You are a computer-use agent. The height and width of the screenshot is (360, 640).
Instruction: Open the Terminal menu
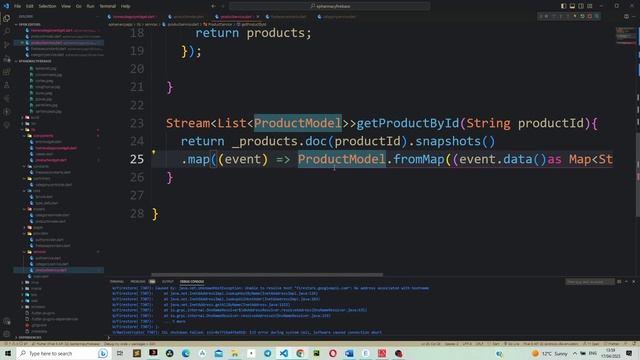point(108,6)
